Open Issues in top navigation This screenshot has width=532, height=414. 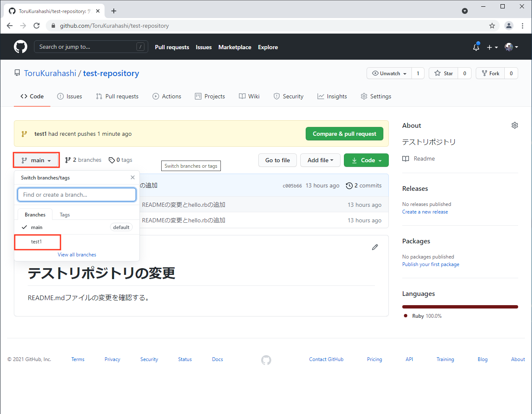point(204,47)
